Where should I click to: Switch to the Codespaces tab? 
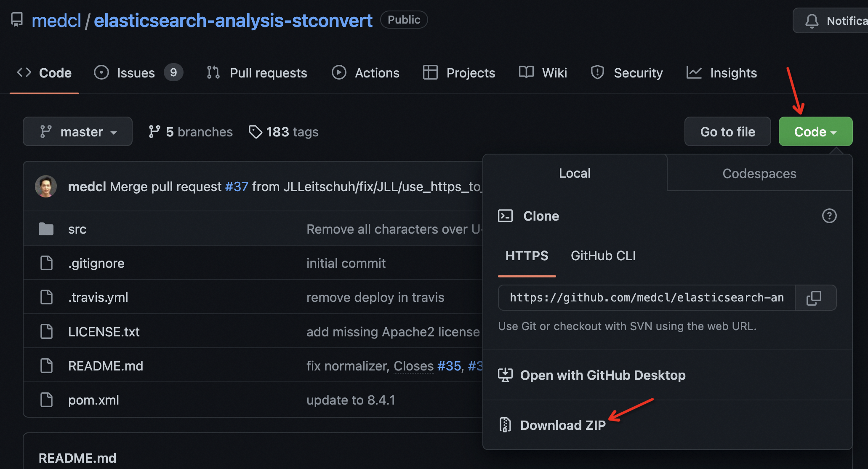pyautogui.click(x=759, y=173)
